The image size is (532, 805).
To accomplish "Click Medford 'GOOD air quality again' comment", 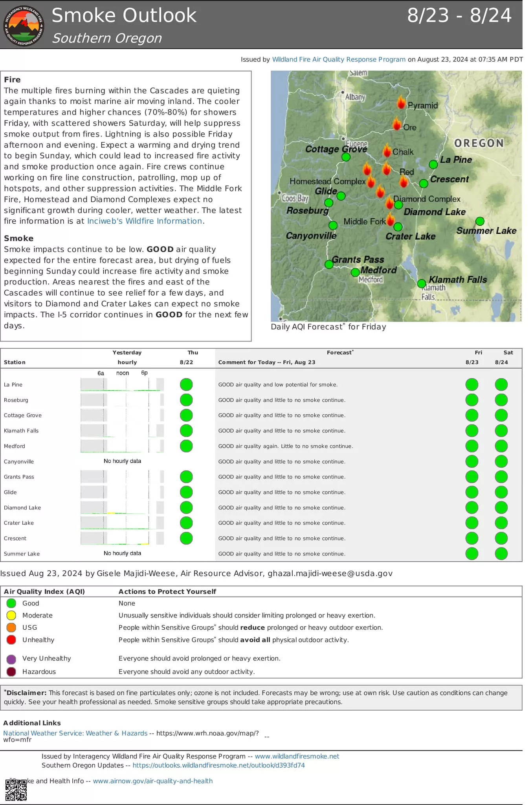I will [x=286, y=446].
